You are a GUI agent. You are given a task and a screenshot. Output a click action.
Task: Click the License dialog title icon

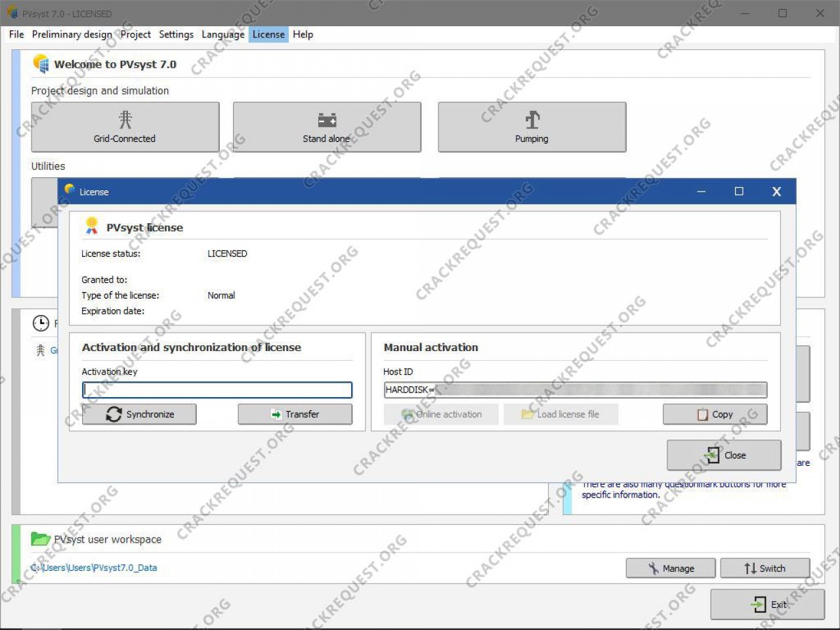69,190
